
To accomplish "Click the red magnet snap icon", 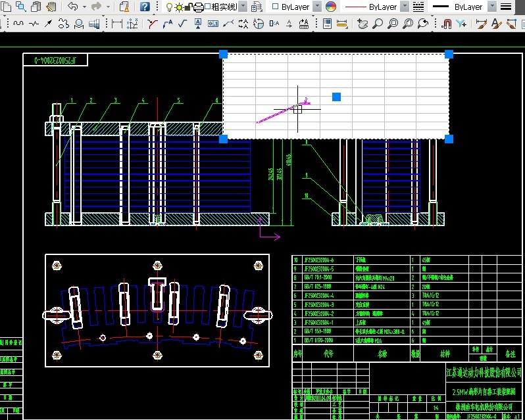I will point(447,24).
